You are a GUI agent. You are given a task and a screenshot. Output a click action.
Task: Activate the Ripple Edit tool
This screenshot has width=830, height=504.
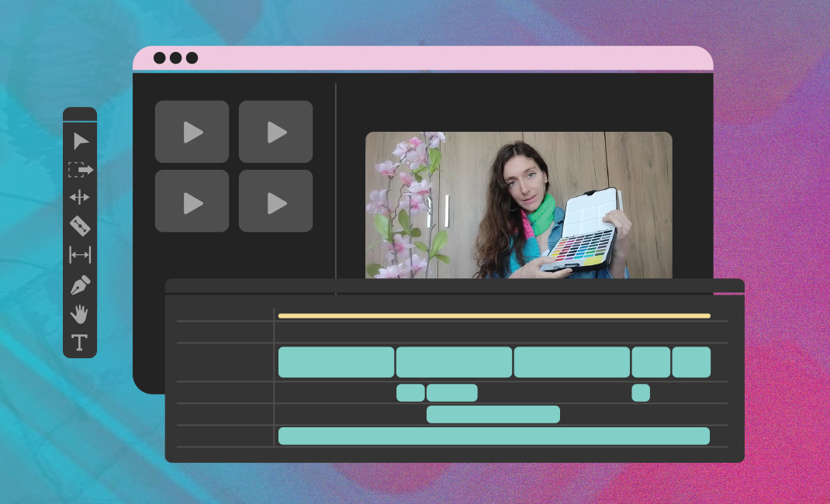tap(80, 198)
